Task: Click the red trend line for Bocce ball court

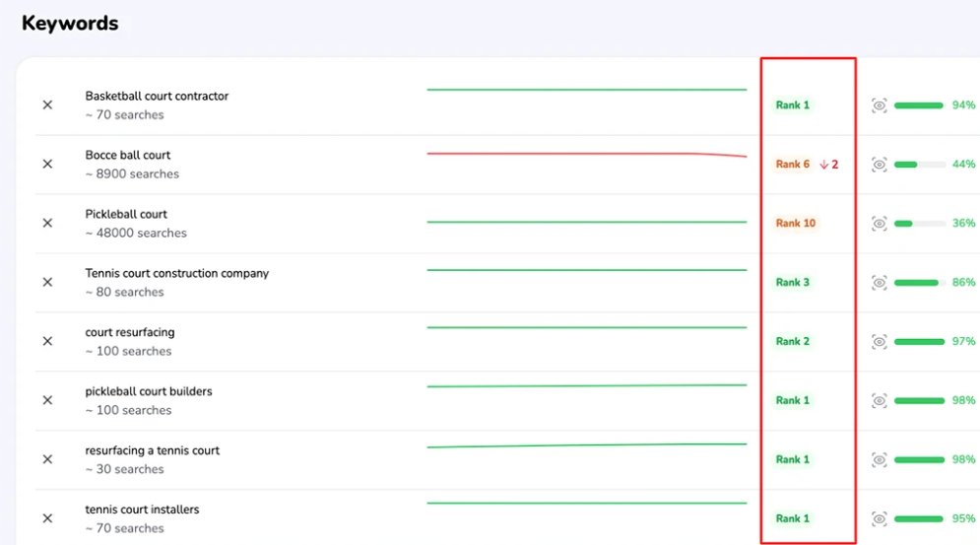Action: pos(586,154)
